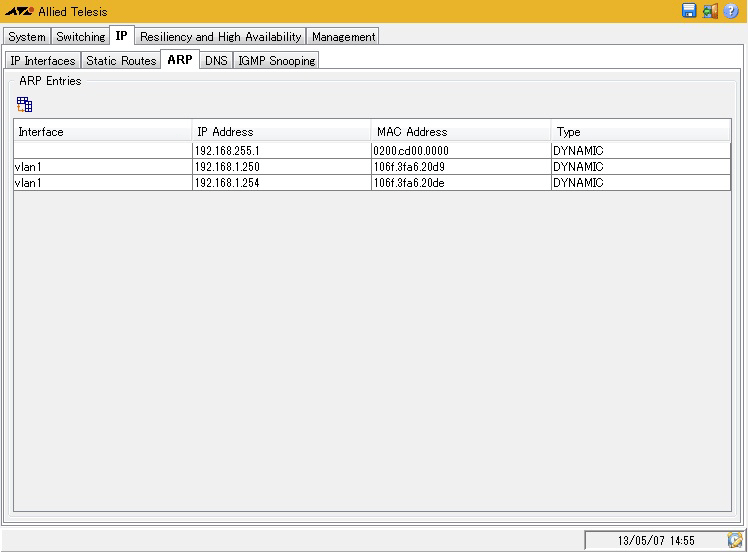Open the IP Interfaces sub-tab
This screenshot has height=552, width=748.
pyautogui.click(x=42, y=61)
